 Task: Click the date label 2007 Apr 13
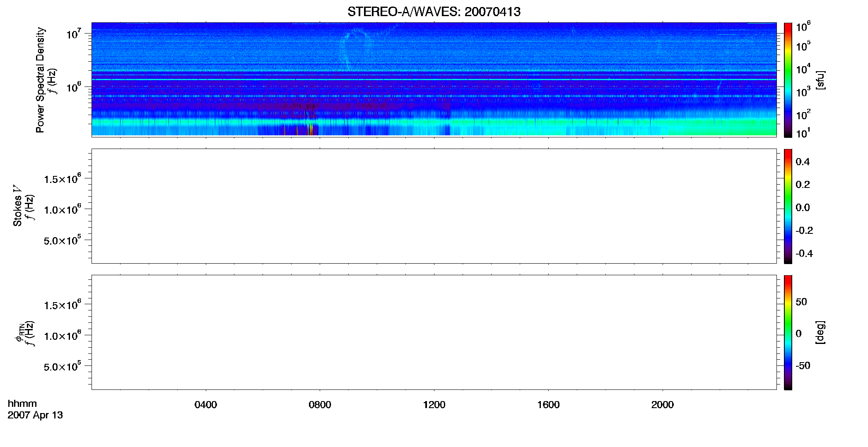[x=35, y=415]
